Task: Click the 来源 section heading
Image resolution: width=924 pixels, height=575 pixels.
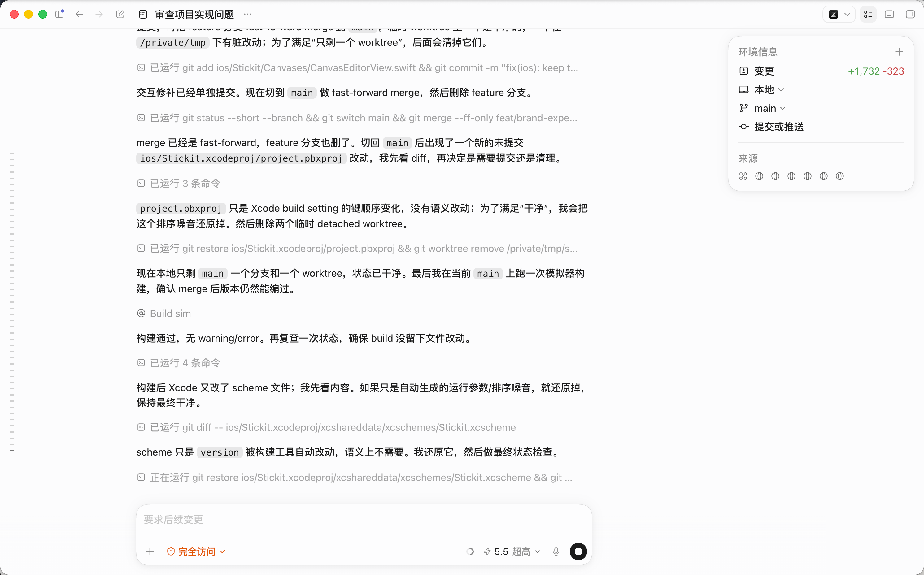Action: coord(748,158)
